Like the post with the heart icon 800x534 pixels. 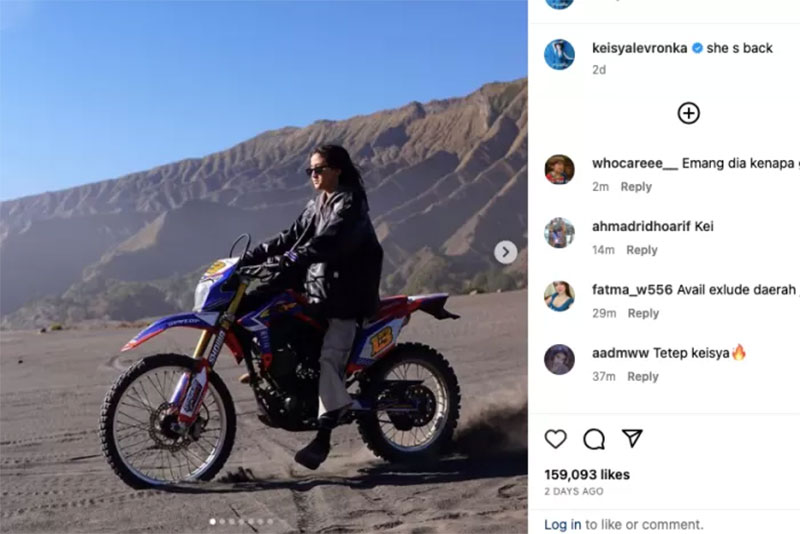point(556,439)
